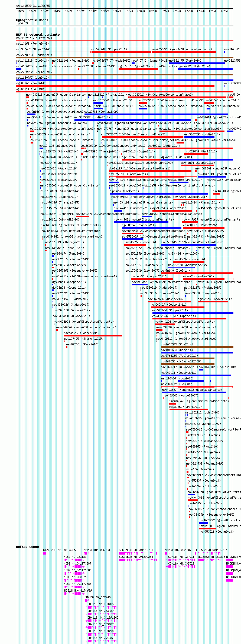Click label esv725 (Redon2006)
The height and width of the screenshot is (644, 241).
click(x=198, y=276)
